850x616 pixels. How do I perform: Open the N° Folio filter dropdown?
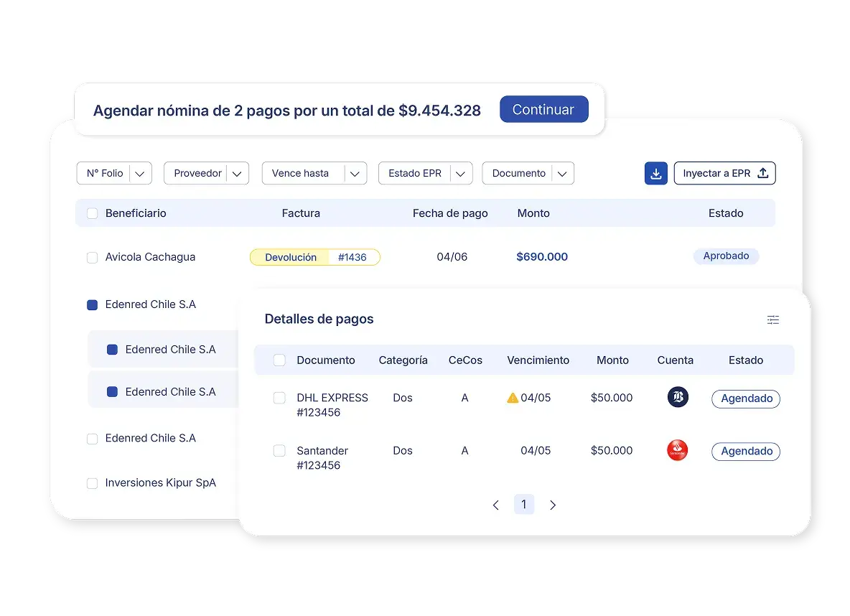(114, 174)
